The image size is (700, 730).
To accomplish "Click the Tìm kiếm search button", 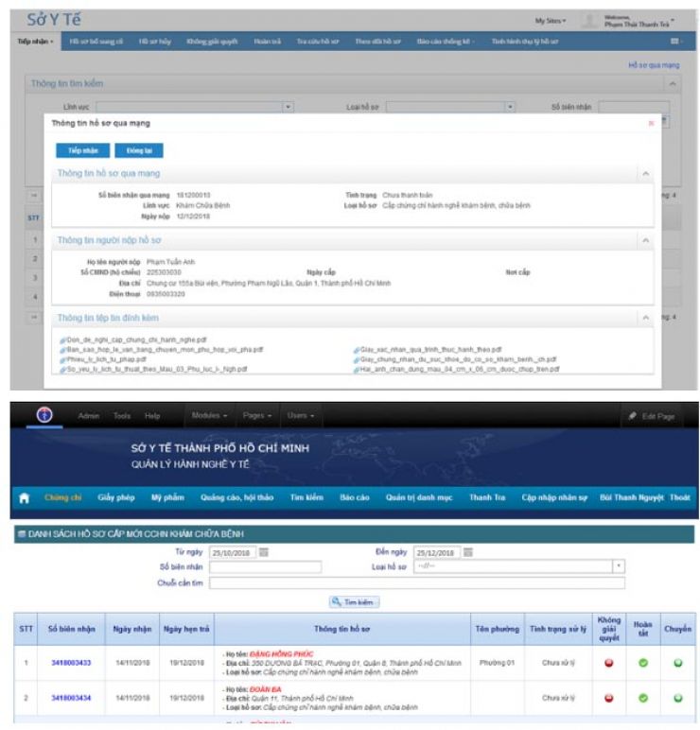I will 354,601.
